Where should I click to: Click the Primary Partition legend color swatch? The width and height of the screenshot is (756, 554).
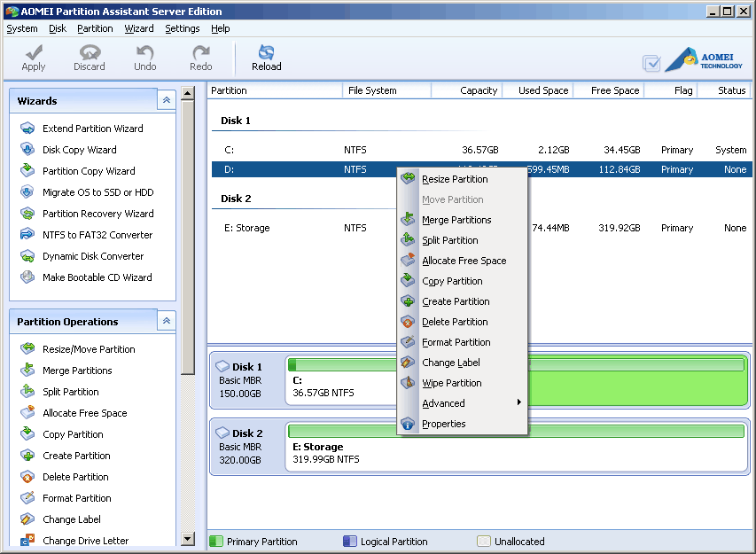coord(214,541)
